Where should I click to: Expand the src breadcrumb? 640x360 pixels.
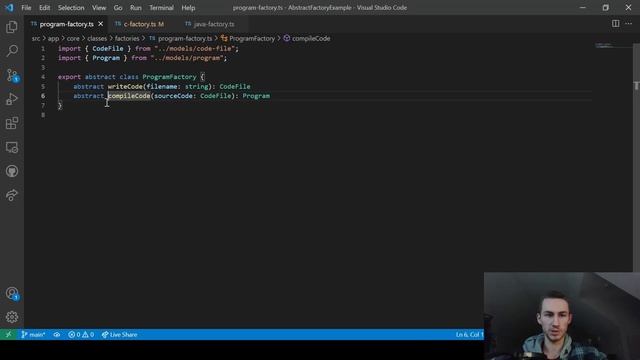pos(36,38)
